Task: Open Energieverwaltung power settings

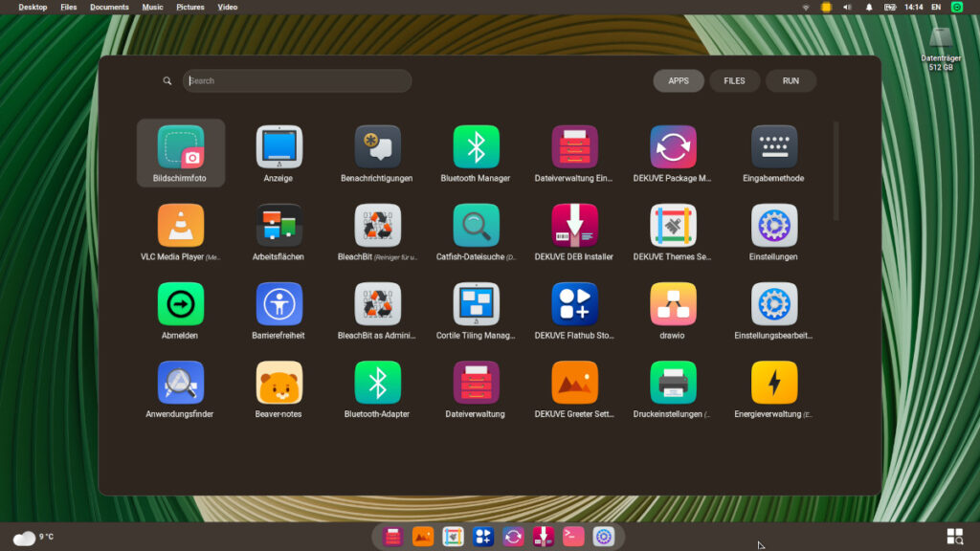Action: (773, 383)
